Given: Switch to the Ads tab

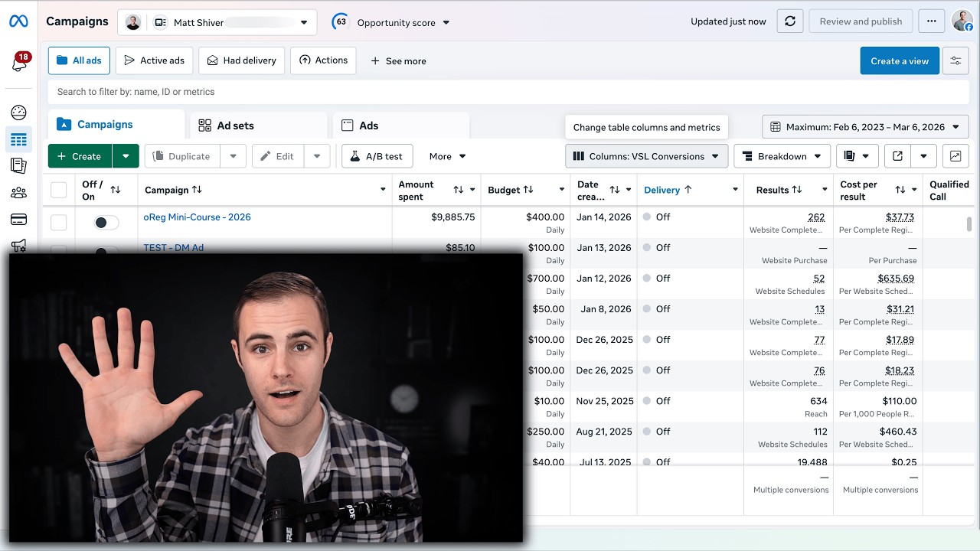Looking at the screenshot, I should (400, 126).
